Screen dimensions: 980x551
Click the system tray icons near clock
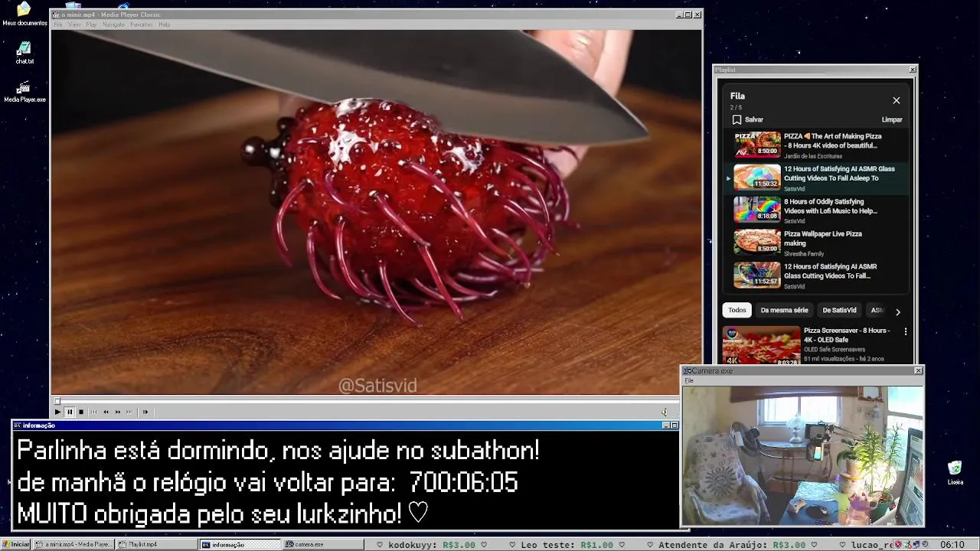tap(913, 545)
